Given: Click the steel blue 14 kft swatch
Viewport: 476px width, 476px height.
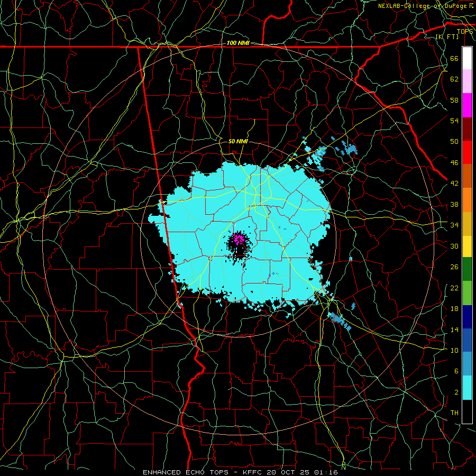Looking at the screenshot, I should pyautogui.click(x=467, y=364).
